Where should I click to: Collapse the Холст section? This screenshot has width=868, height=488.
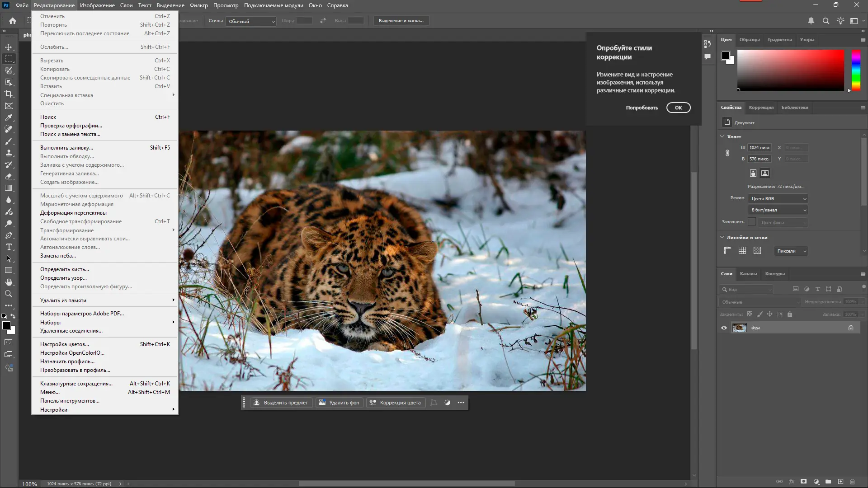(x=722, y=136)
